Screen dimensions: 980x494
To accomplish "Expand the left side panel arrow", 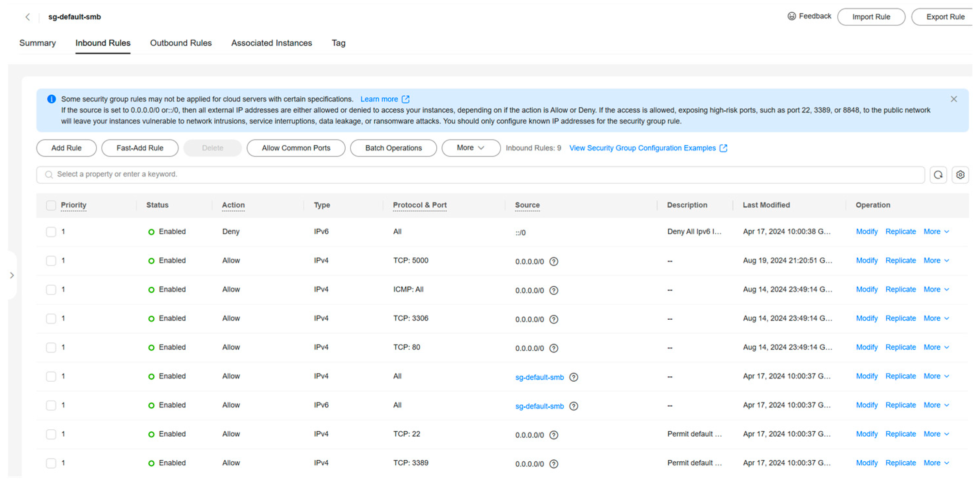I will 12,275.
